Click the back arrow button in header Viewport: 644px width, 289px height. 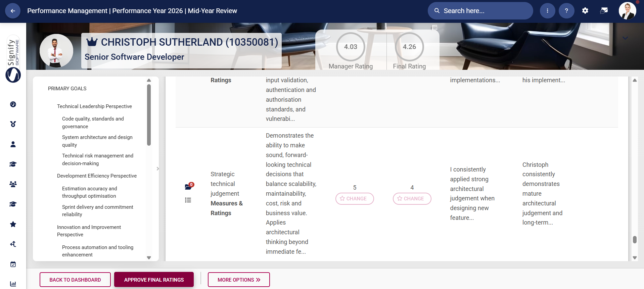pos(13,11)
